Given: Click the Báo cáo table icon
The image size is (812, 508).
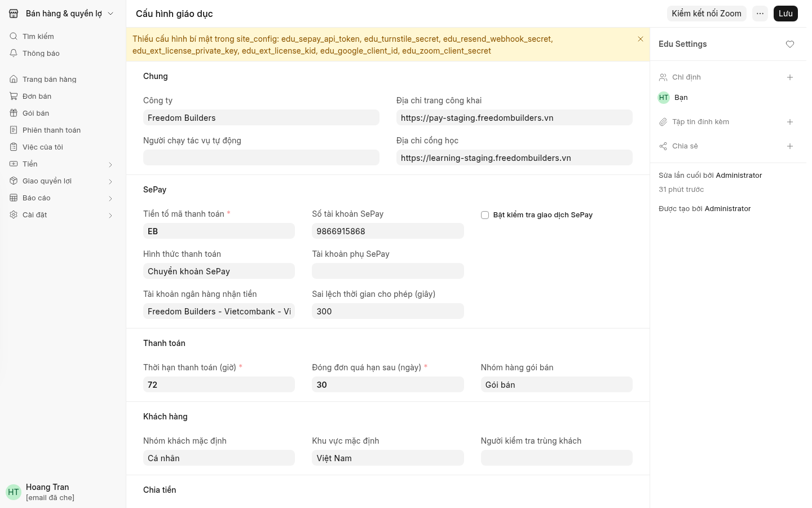Looking at the screenshot, I should (14, 198).
